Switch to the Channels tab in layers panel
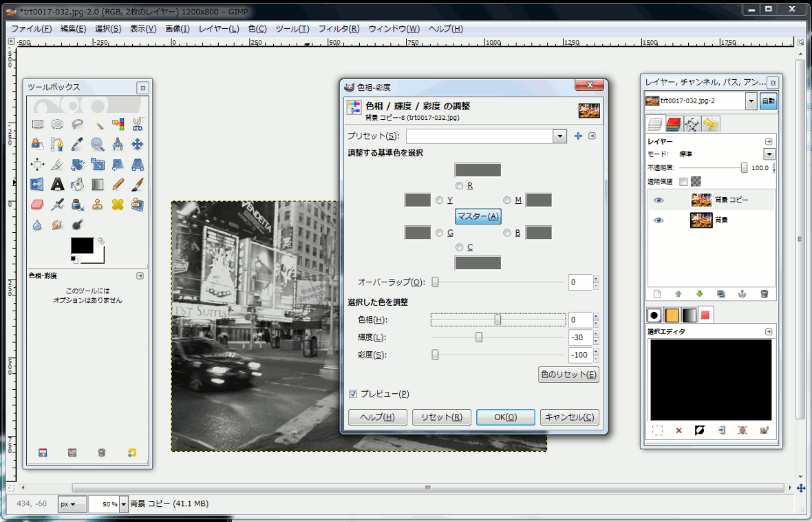Viewport: 812px width, 522px height. click(672, 124)
